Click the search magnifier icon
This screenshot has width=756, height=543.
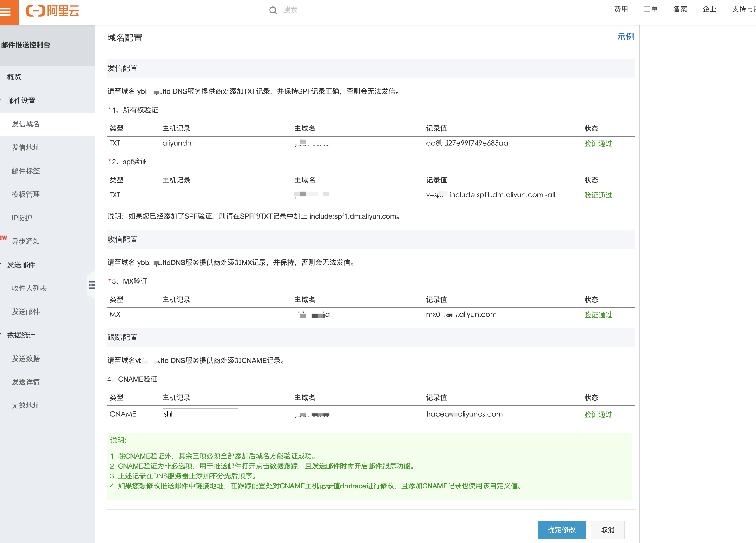pos(273,10)
